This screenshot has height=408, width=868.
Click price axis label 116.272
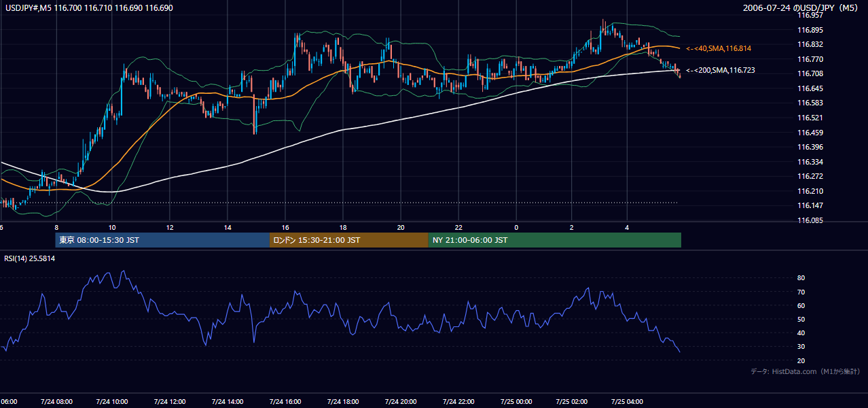[810, 176]
